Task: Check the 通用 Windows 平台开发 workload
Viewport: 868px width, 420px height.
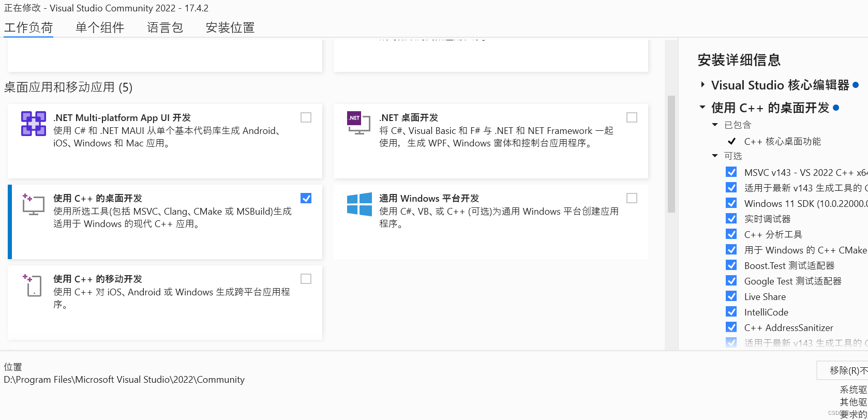Action: tap(632, 198)
